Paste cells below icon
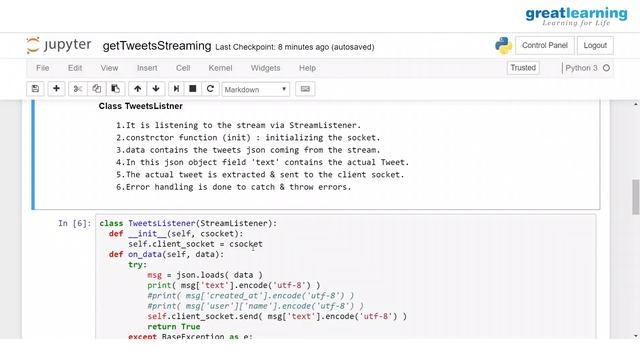Image resolution: width=640 pixels, height=360 pixels. pos(116,89)
